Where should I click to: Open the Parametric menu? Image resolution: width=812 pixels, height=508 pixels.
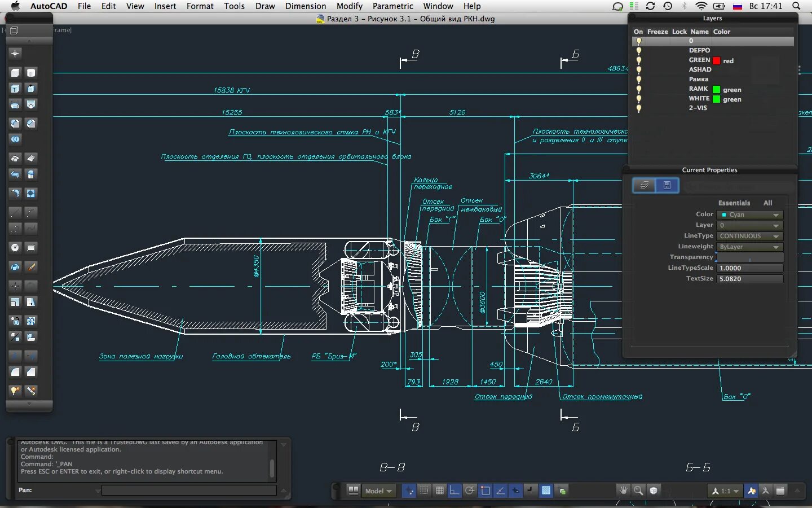[392, 6]
